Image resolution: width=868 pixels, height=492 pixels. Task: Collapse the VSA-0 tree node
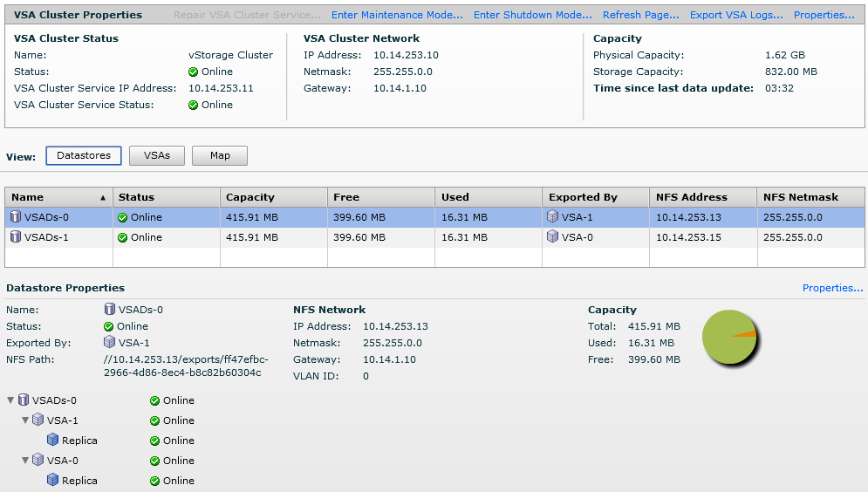click(x=25, y=460)
